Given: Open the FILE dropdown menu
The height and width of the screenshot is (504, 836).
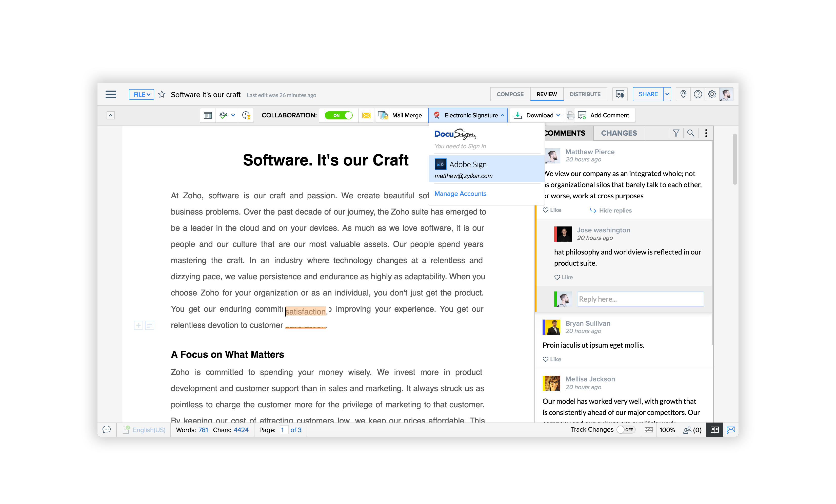Looking at the screenshot, I should click(x=141, y=94).
